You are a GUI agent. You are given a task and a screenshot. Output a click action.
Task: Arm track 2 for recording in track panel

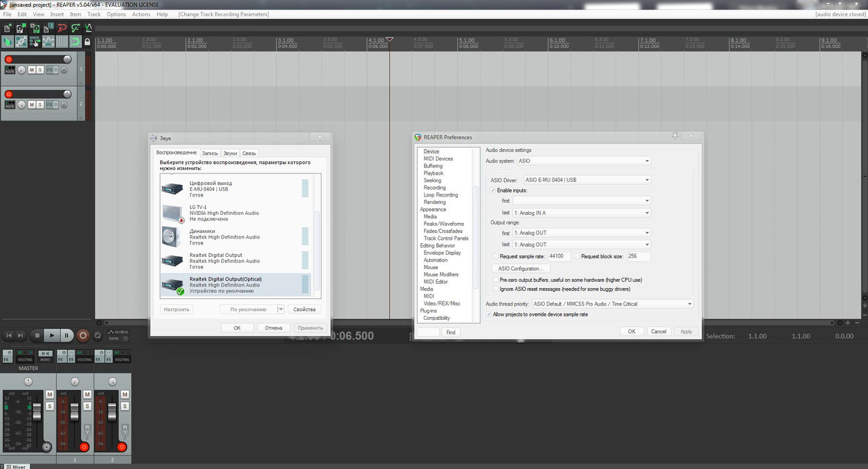coord(8,94)
